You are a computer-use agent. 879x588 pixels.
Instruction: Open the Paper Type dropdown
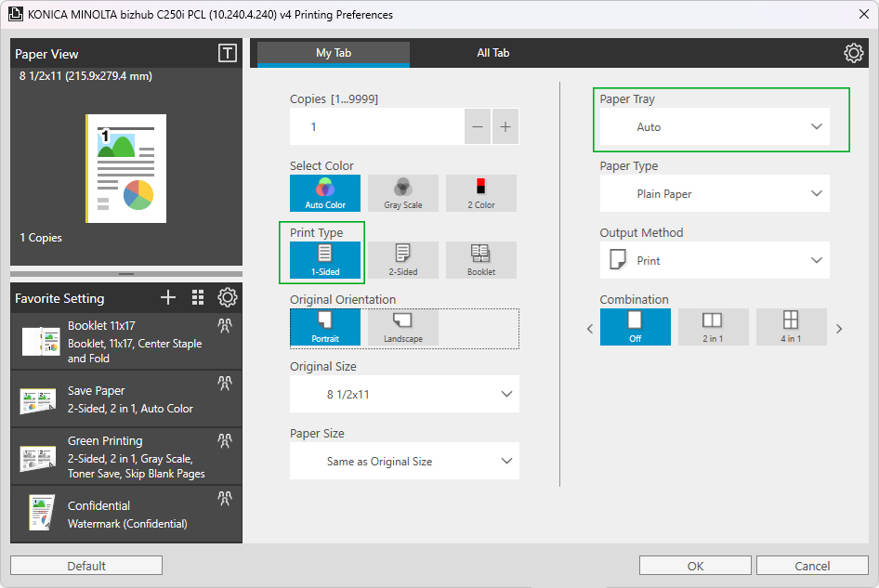[x=714, y=194]
